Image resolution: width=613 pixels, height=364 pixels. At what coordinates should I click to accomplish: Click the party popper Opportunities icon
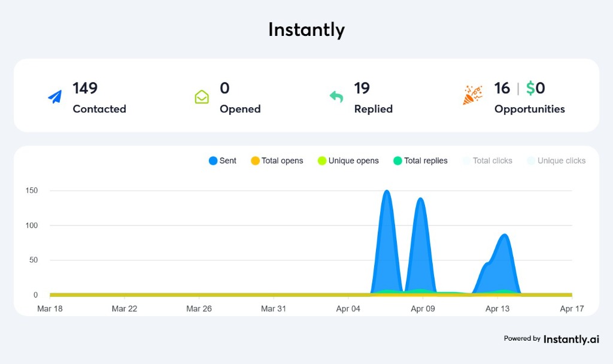click(x=472, y=95)
